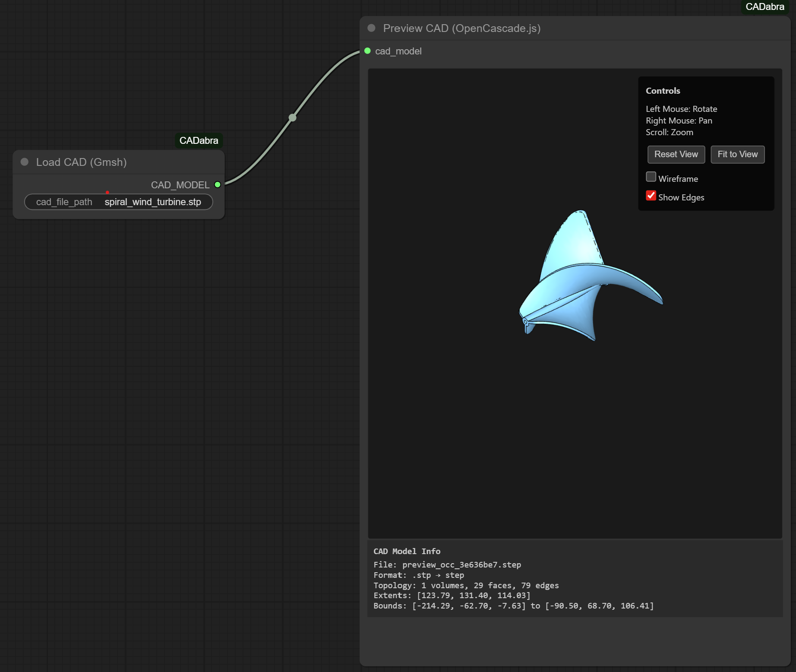Select the Load CAD (Gmsh) title bar

pyautogui.click(x=119, y=162)
